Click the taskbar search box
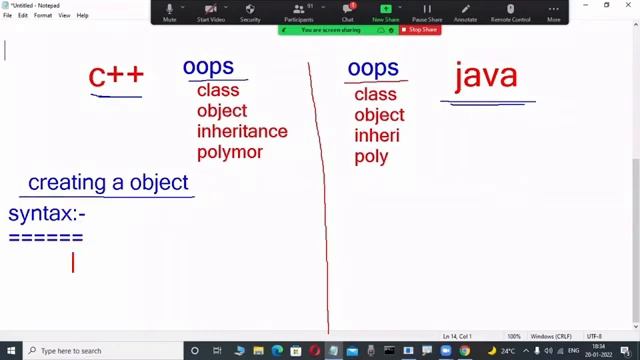This screenshot has width=640, height=360. tap(103, 351)
